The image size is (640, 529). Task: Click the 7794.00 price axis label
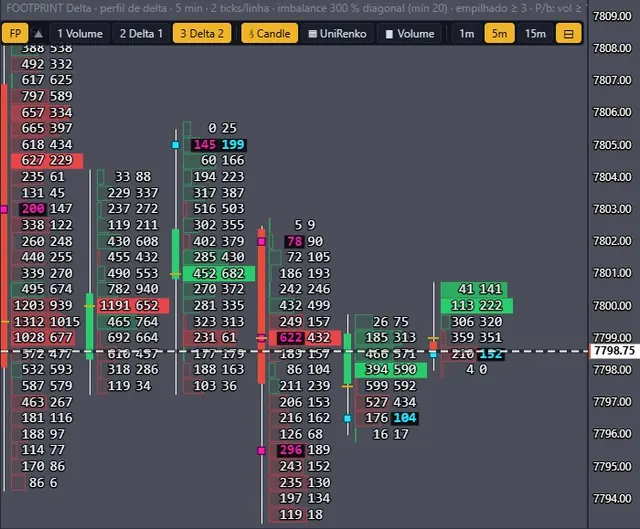click(x=612, y=499)
